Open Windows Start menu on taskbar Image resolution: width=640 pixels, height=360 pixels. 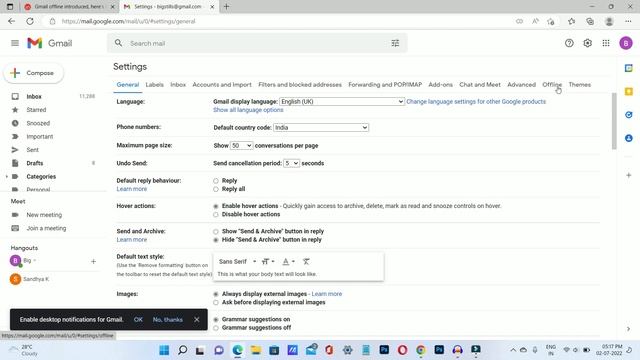coord(164,350)
